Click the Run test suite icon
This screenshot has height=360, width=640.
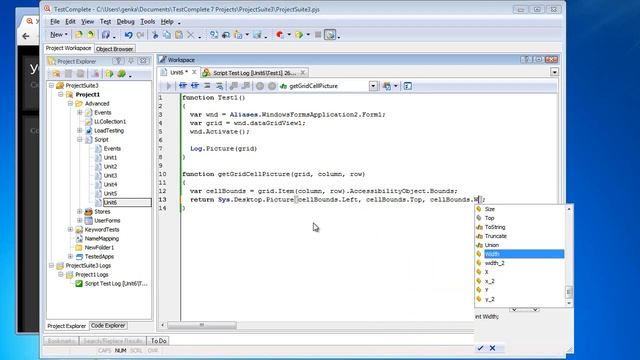point(299,35)
